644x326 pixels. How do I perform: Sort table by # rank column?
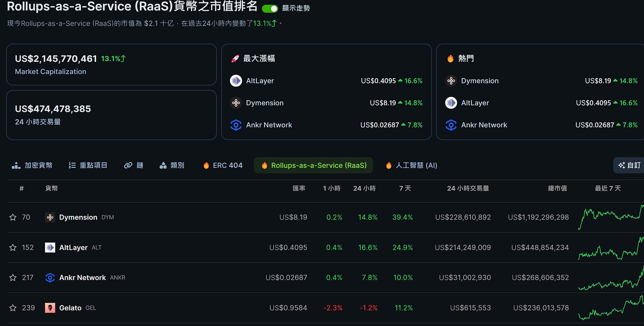pos(21,188)
